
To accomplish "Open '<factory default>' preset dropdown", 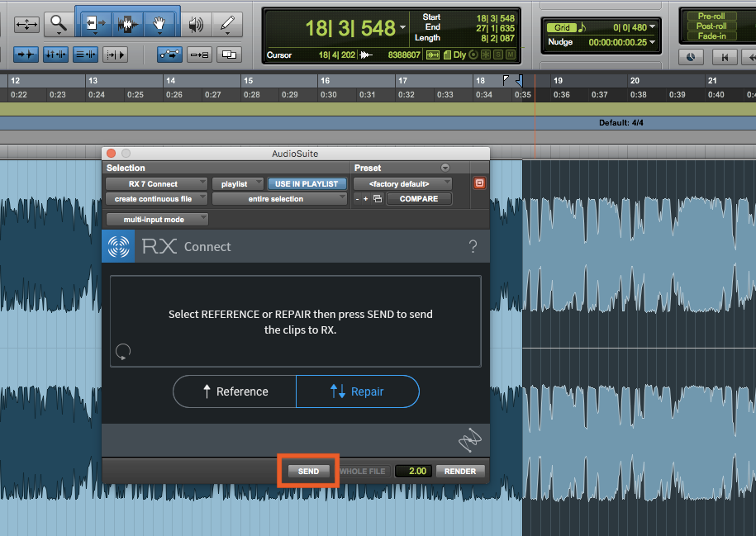I will pos(402,183).
